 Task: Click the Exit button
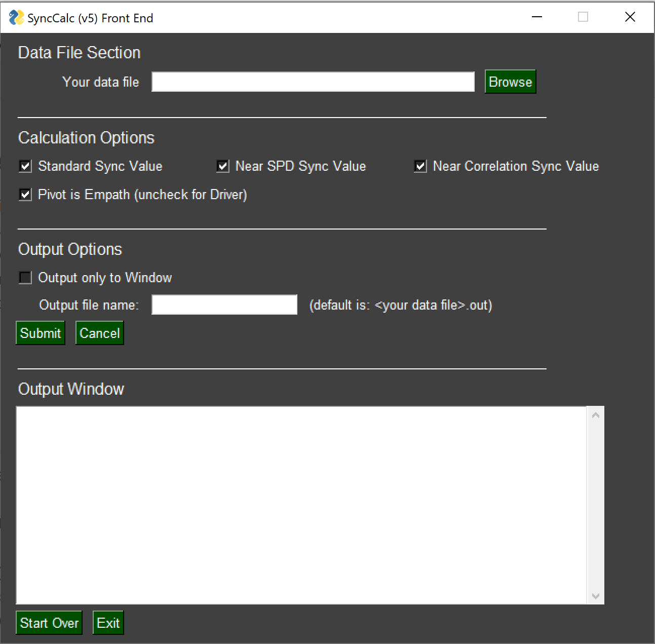pyautogui.click(x=108, y=623)
